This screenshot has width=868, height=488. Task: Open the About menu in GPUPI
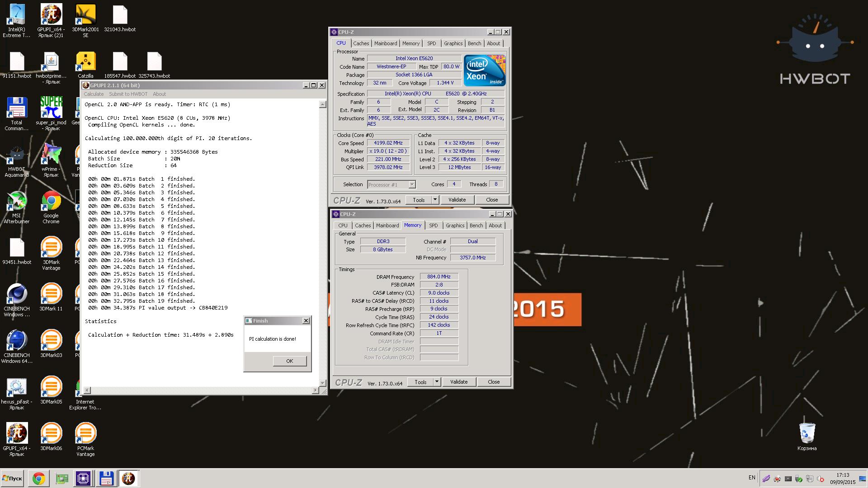(159, 94)
